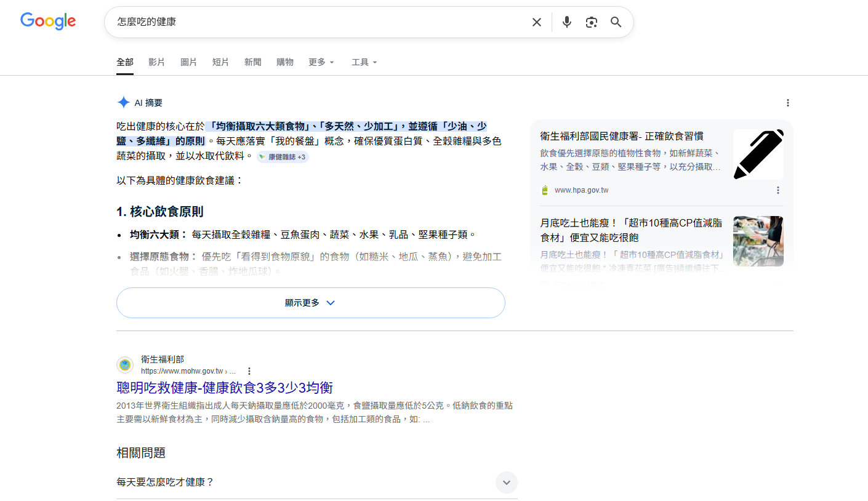Screen dimensions: 868x501
Task: Open 衛生福利部國民健康署- 正確飲食習慣 source
Action: tap(622, 136)
